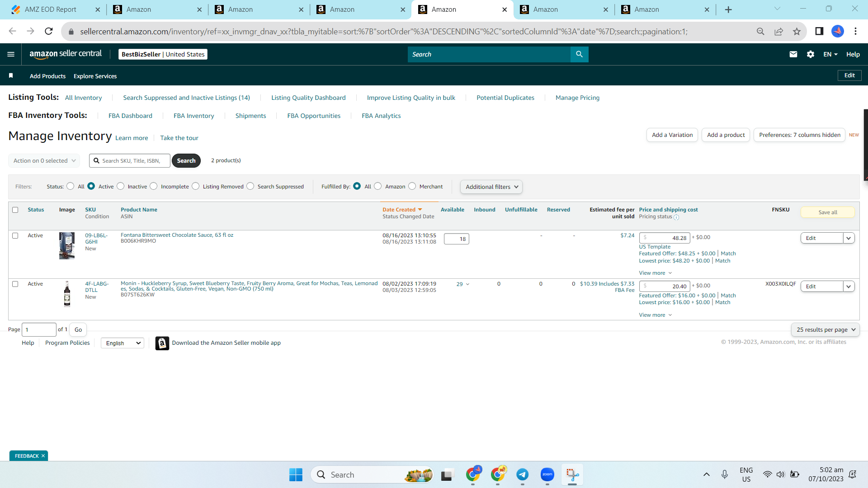
Task: Open the All Inventory listing tool
Action: [x=83, y=98]
